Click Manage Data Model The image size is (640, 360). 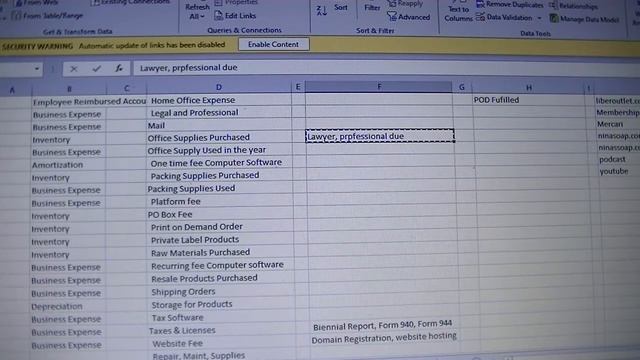coord(584,19)
